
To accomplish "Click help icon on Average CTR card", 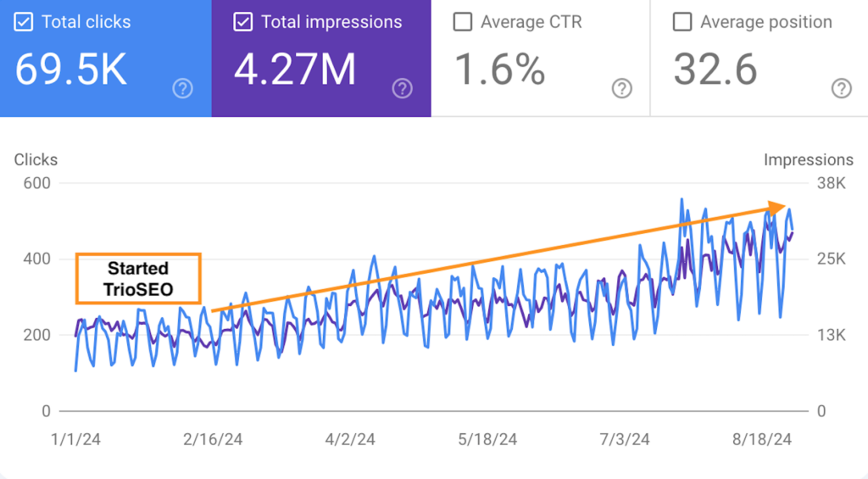I will (622, 88).
